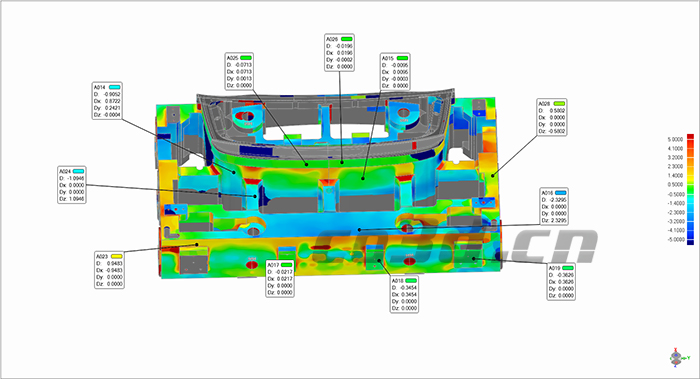Click the A018 deviation annotation box

pos(404,294)
